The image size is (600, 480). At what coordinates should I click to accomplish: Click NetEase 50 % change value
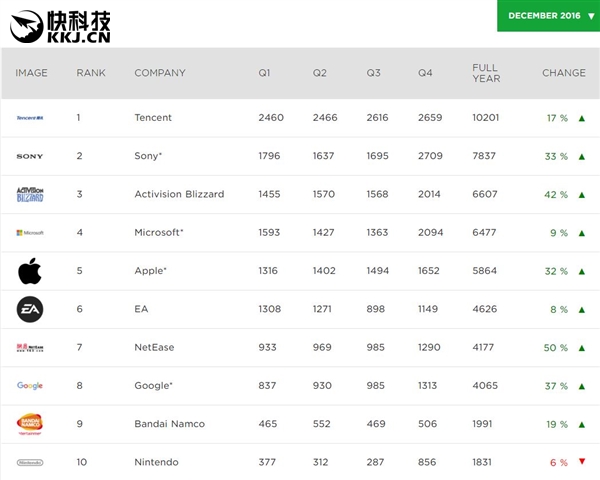[556, 348]
